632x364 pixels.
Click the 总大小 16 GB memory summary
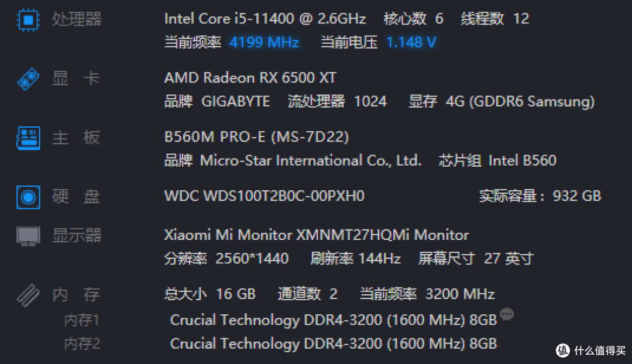pos(209,294)
